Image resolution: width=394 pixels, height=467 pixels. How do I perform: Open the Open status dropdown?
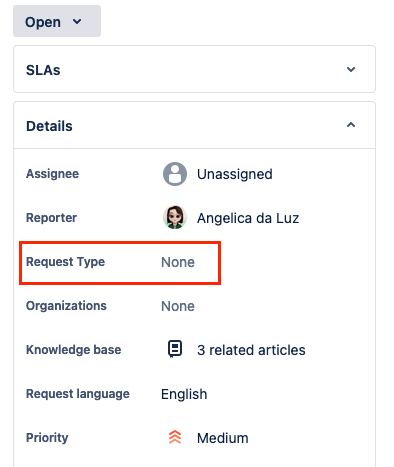coord(57,21)
